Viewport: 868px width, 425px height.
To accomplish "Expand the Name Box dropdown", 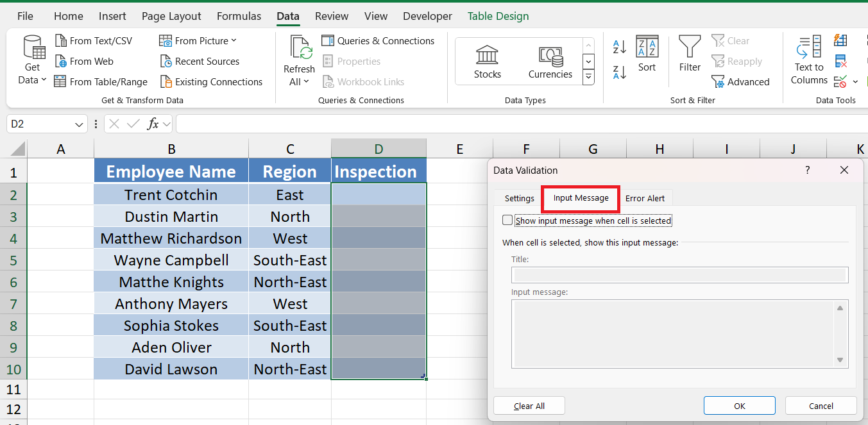I will tap(80, 124).
